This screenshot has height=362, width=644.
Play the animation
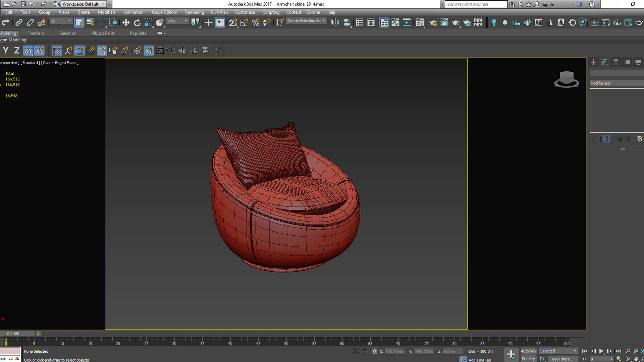pos(601,351)
